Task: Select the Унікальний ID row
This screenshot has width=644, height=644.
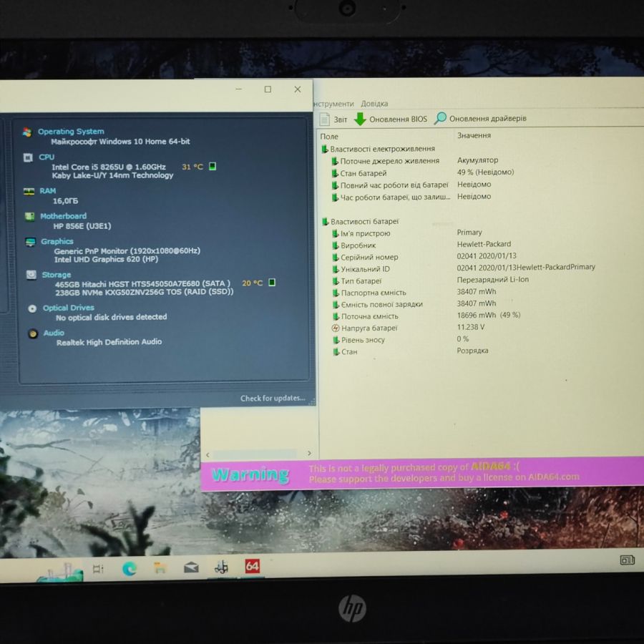Action: click(463, 268)
